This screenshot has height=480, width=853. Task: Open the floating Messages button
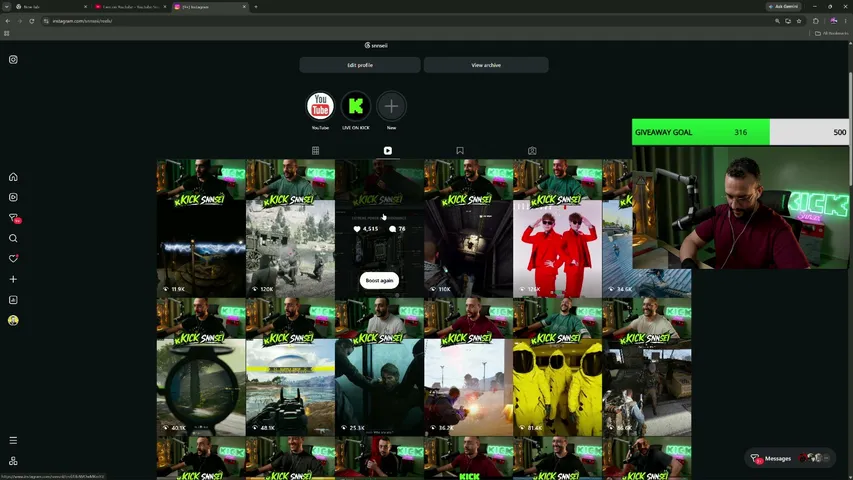click(789, 458)
